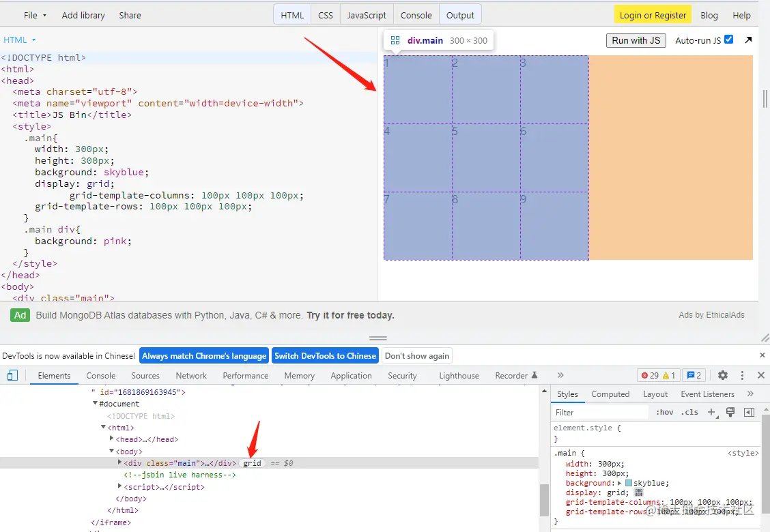Image resolution: width=770 pixels, height=532 pixels.
Task: Switch to the DevTools Console tab
Action: (100, 375)
